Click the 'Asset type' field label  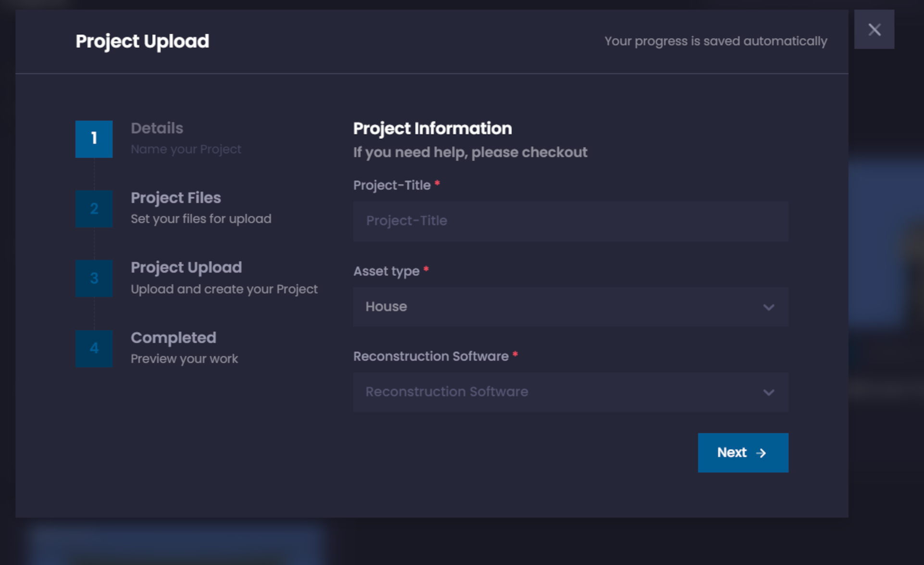click(x=386, y=271)
